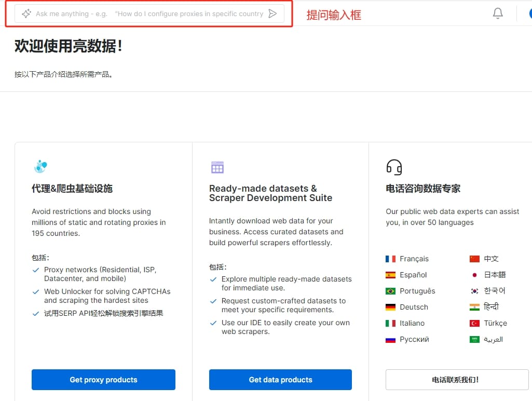Click checkmark beside Web Unlocker item

click(36, 292)
